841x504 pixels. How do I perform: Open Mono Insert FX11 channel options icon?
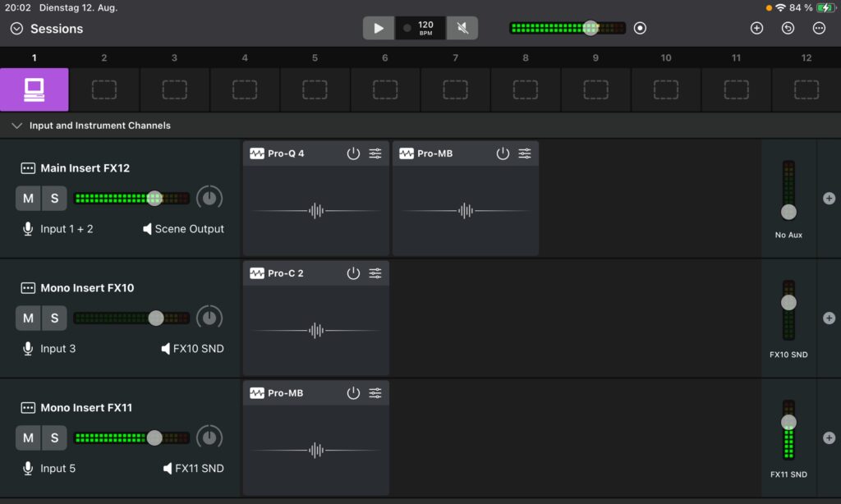(x=28, y=408)
